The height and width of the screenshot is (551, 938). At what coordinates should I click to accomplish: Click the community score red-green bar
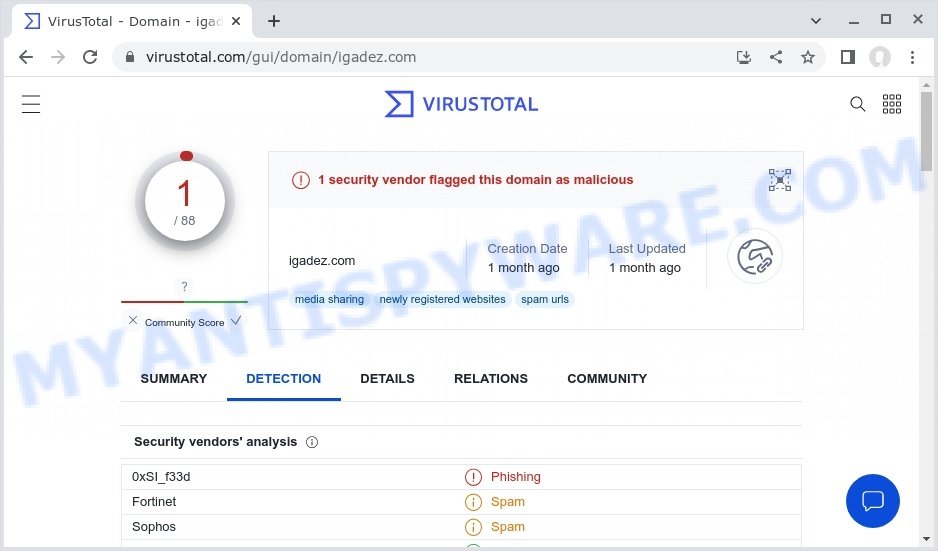(184, 302)
